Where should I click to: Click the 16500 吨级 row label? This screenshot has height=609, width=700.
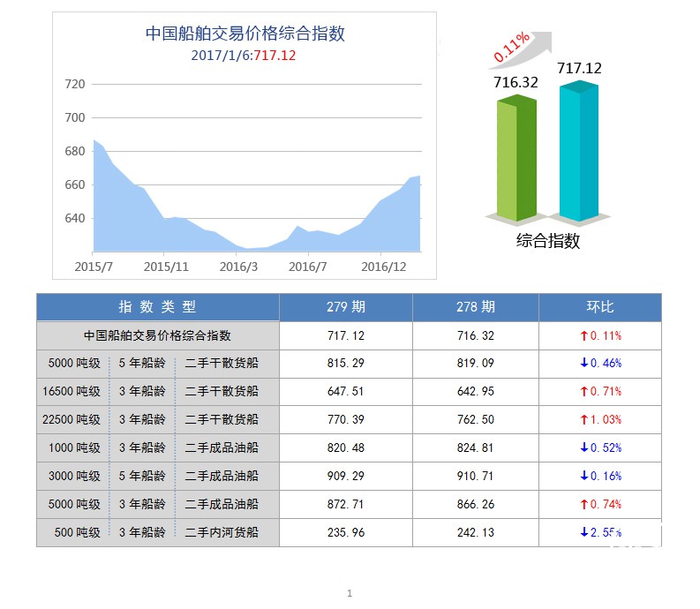(x=72, y=392)
